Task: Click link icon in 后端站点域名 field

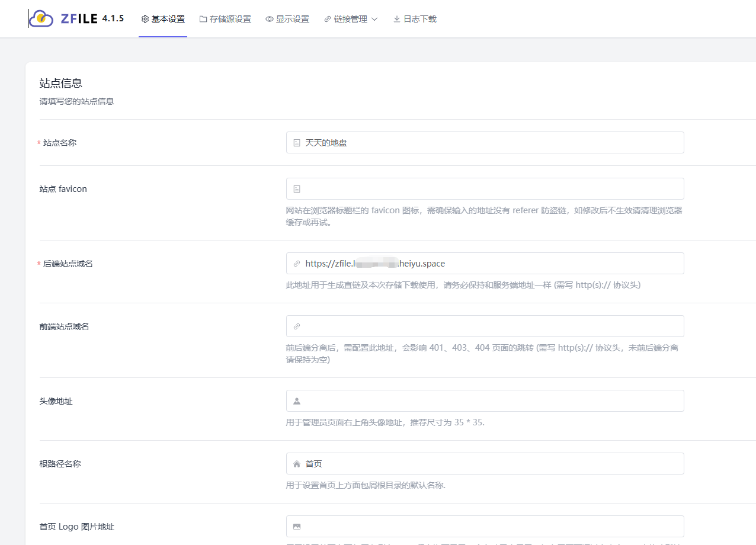Action: [297, 264]
